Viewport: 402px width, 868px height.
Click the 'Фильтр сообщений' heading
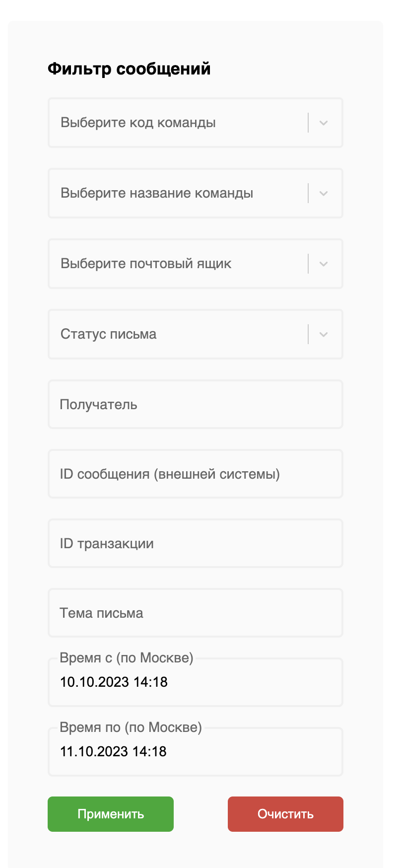129,69
